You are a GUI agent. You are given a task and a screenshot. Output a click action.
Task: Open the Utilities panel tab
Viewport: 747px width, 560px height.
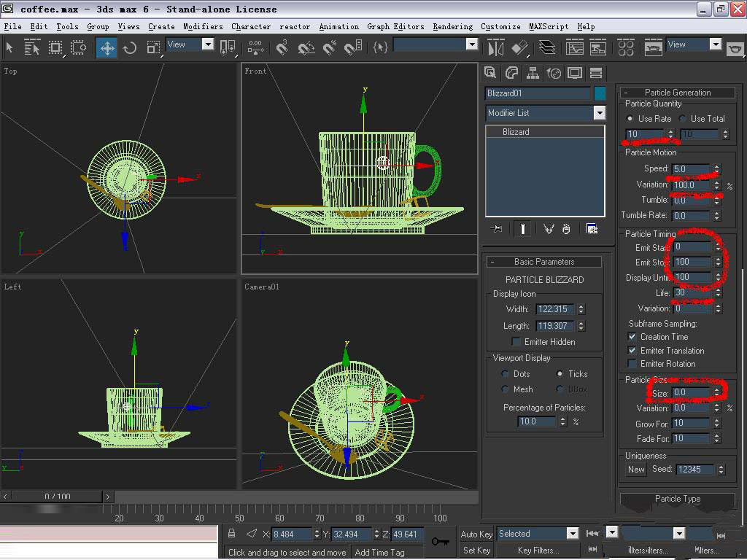tap(596, 73)
